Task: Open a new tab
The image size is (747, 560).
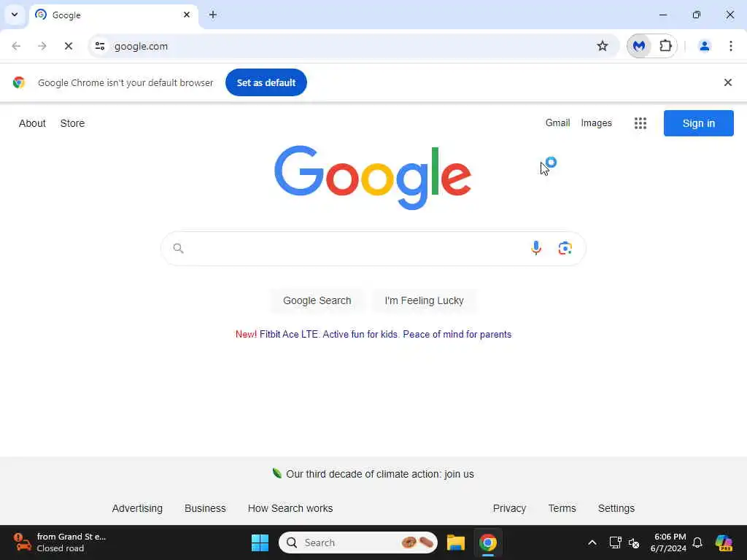Action: [x=213, y=15]
